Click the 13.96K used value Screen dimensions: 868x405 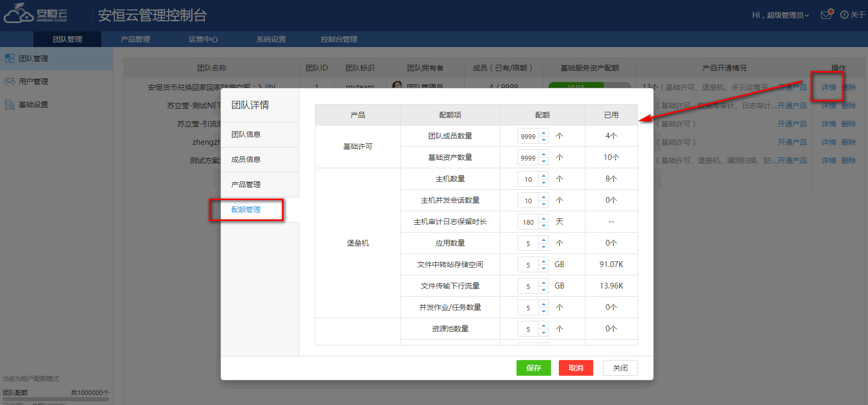(611, 286)
